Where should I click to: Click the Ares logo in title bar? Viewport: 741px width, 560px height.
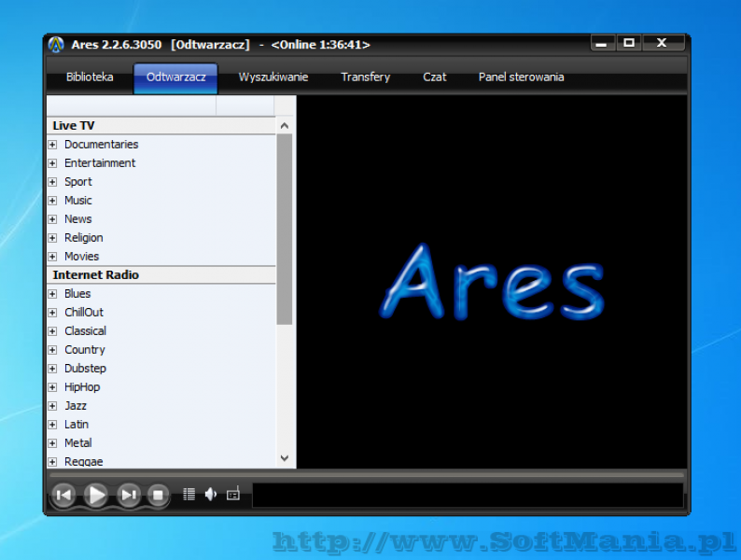pyautogui.click(x=56, y=45)
